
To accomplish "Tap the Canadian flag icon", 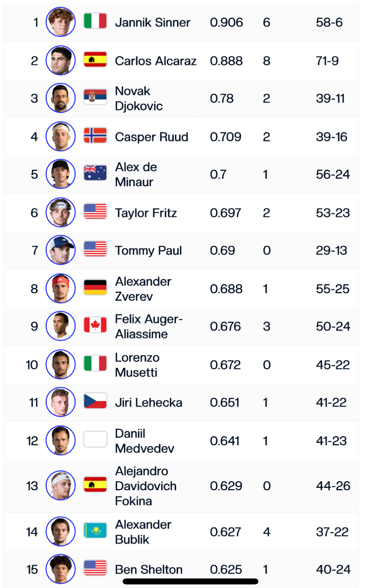I will (95, 325).
